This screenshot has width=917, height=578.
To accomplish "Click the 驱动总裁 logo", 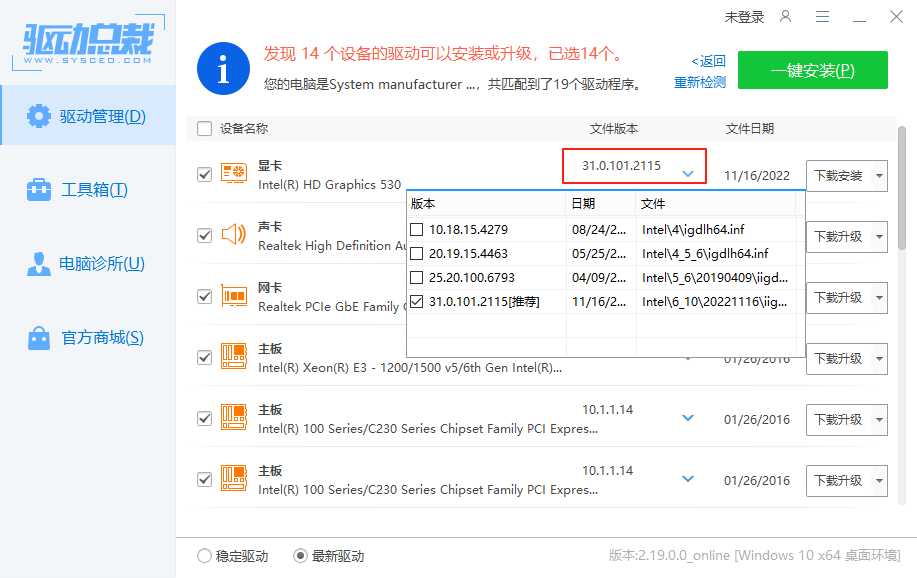I will point(88,43).
